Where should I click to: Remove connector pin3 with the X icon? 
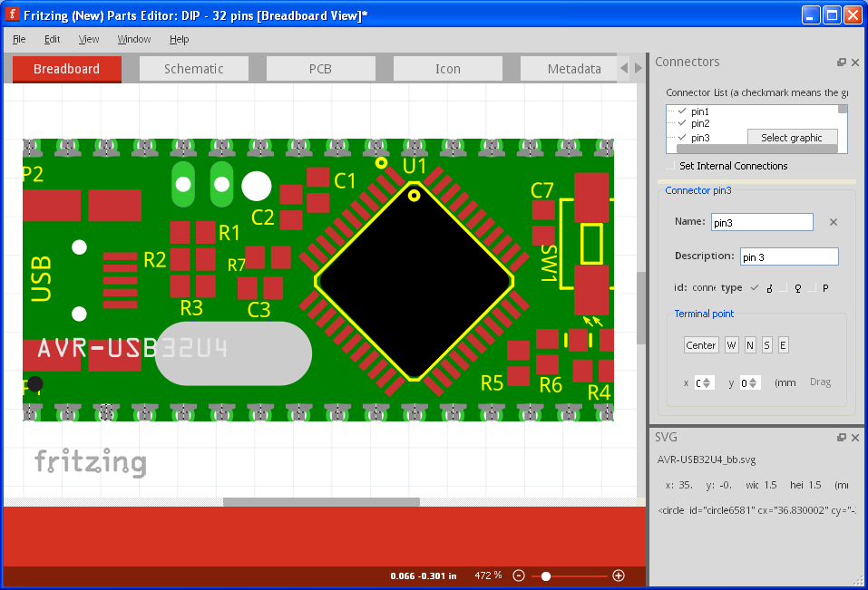pos(834,222)
